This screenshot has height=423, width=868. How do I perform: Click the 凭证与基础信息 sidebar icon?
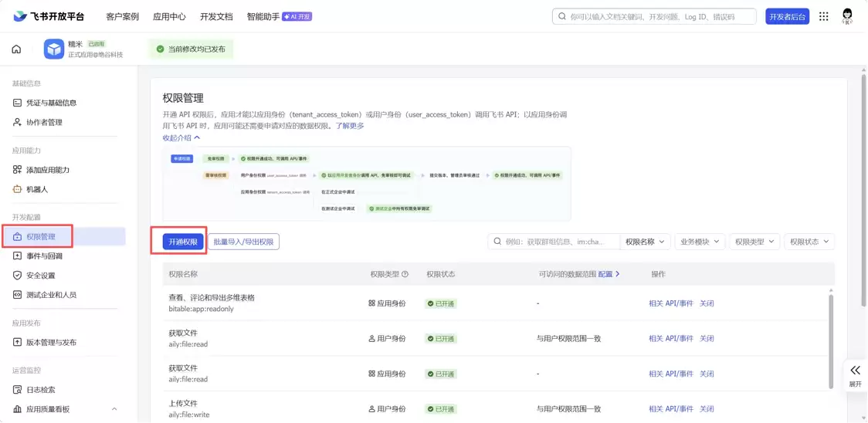pos(17,103)
